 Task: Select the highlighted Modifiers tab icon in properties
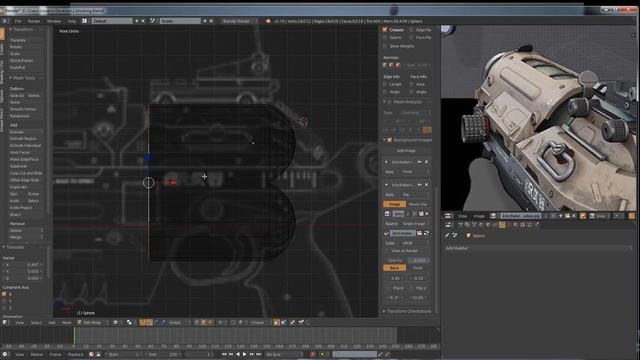pos(502,224)
